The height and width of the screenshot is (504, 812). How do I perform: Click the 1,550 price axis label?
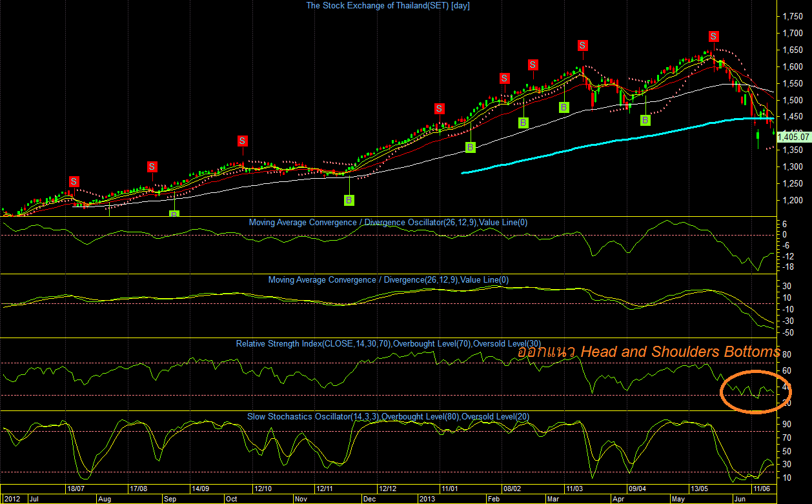792,83
